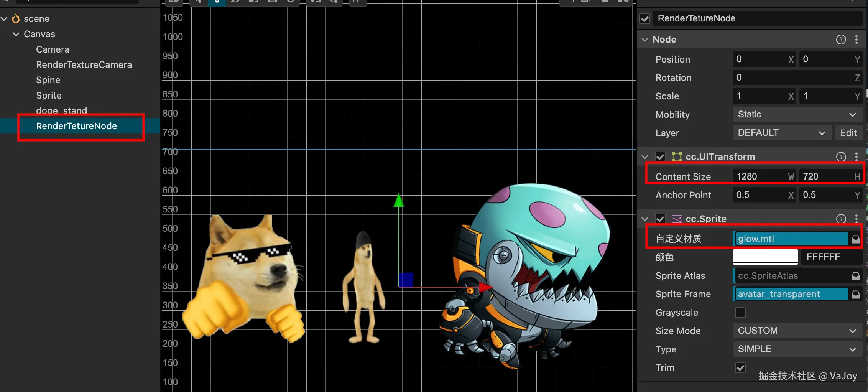The width and height of the screenshot is (868, 392).
Task: Select the Camera node in hierarchy
Action: pos(53,49)
